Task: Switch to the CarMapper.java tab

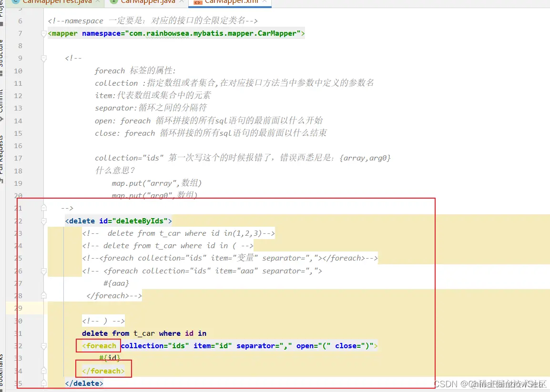Action: (x=147, y=2)
